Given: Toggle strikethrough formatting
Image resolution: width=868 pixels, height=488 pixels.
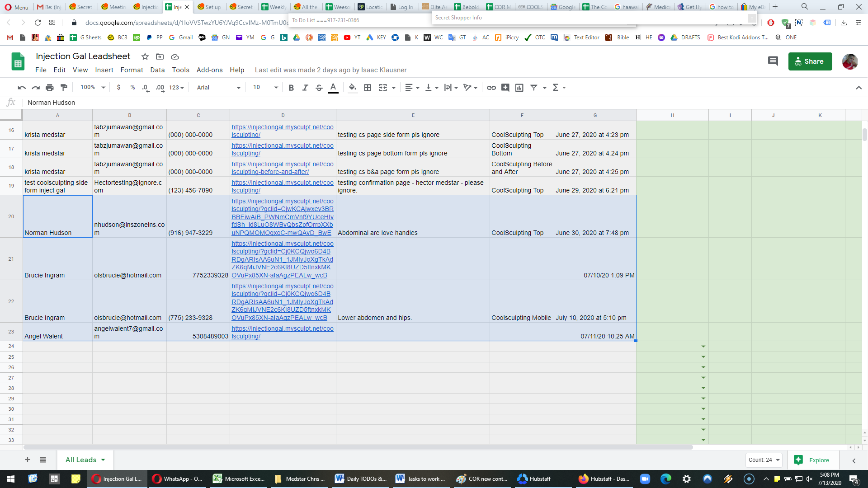Looking at the screenshot, I should (x=319, y=88).
